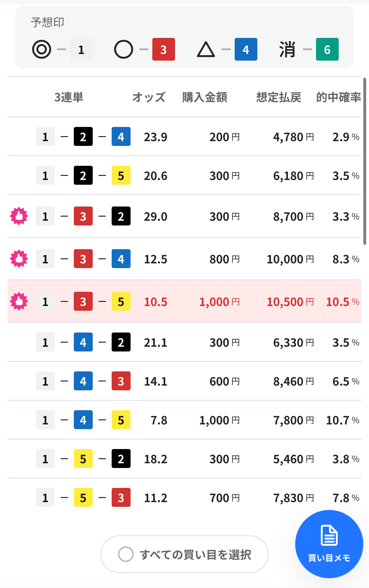This screenshot has height=588, width=369.
Task: Click the 購入金額 column header
Action: pos(205,97)
